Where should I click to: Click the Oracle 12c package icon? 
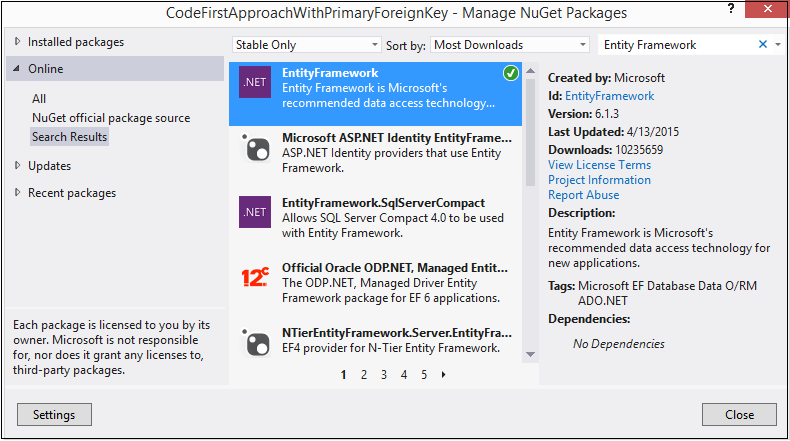[x=254, y=277]
